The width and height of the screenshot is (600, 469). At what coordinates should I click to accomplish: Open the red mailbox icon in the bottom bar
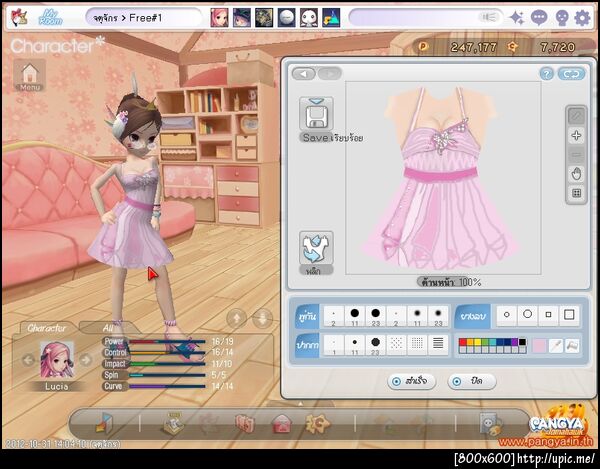281,424
